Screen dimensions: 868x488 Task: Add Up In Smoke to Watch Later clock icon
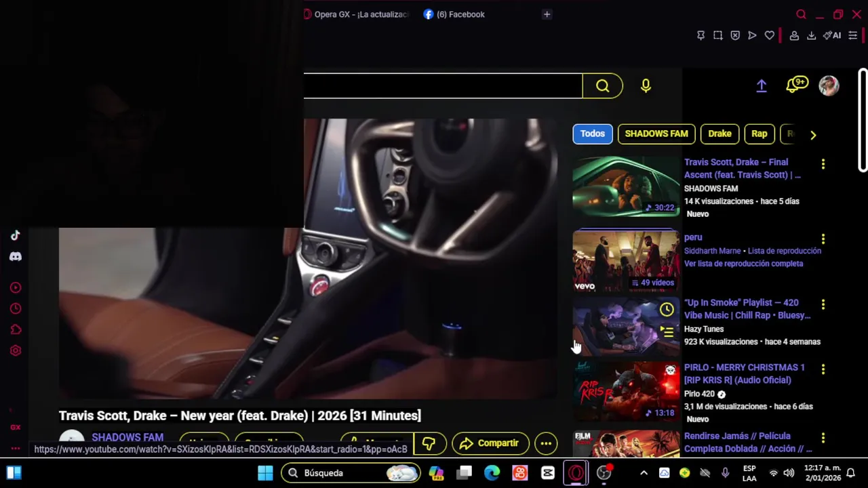click(x=667, y=310)
